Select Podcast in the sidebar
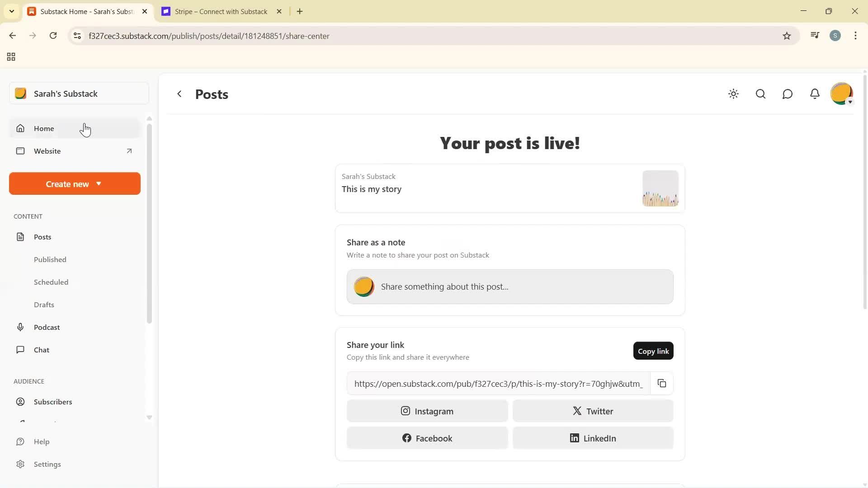This screenshot has width=868, height=488. [47, 327]
